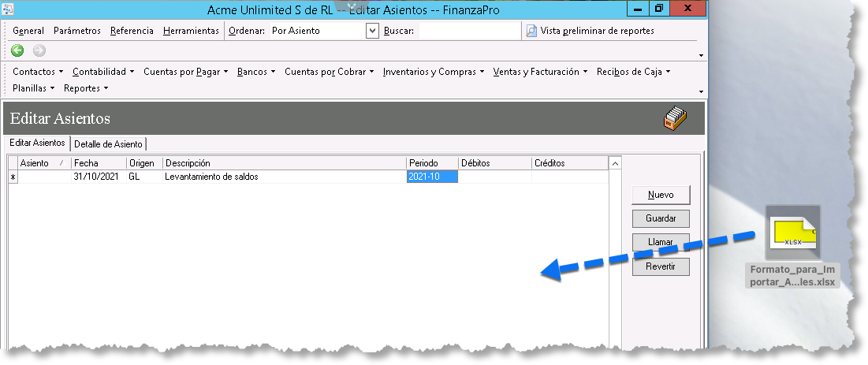Expand the Contabilidad dropdown menu
This screenshot has height=365, width=868.
(x=103, y=72)
